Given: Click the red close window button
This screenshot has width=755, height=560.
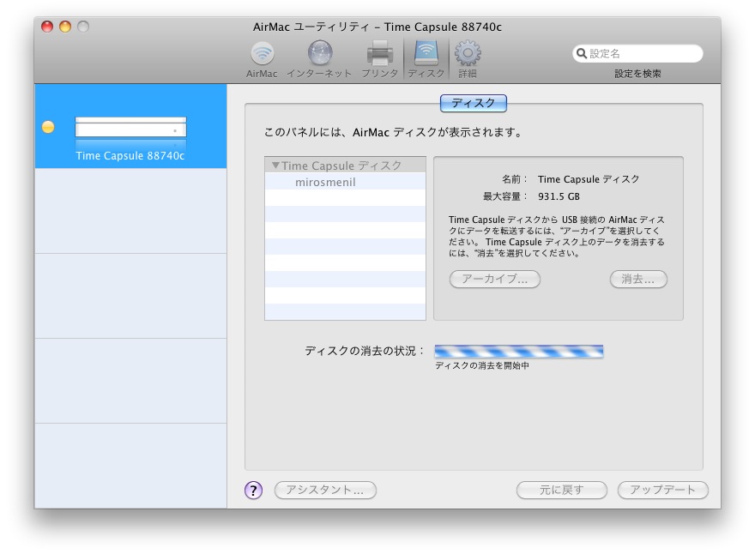Looking at the screenshot, I should (47, 27).
